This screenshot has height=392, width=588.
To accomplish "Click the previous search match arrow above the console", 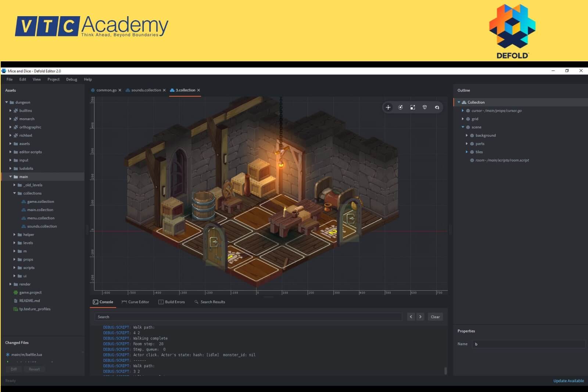I will coord(411,316).
